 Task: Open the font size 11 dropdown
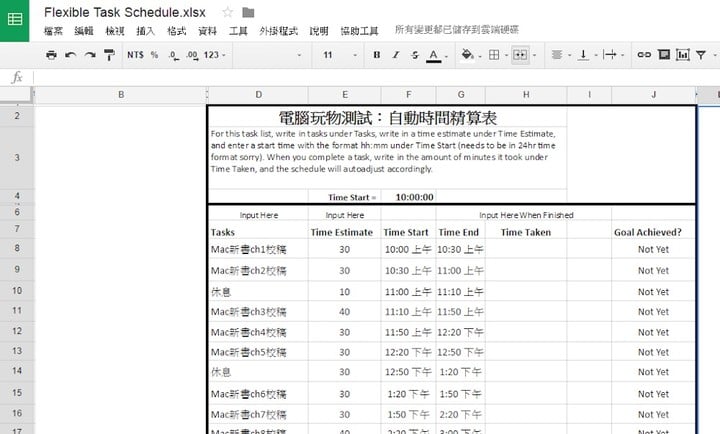tap(339, 55)
